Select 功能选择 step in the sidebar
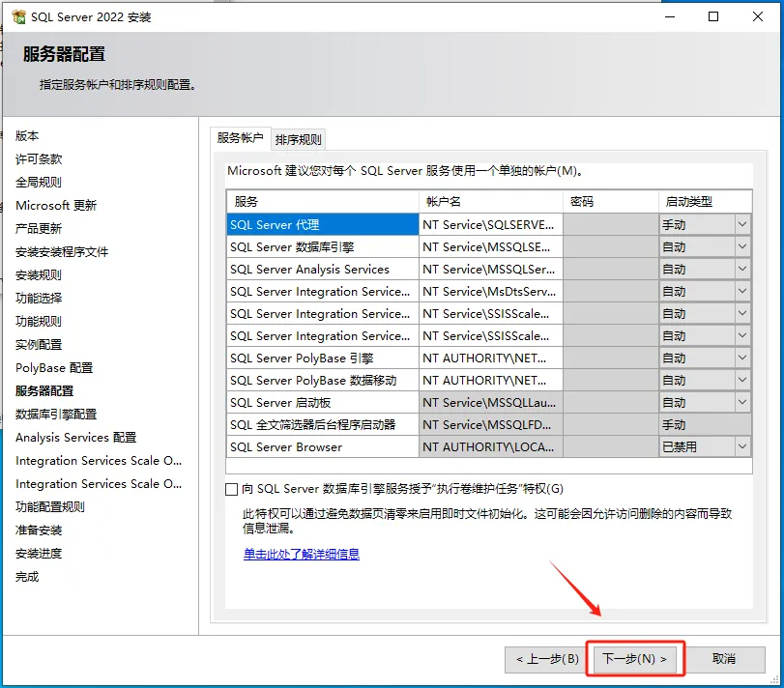This screenshot has width=784, height=688. 39,299
